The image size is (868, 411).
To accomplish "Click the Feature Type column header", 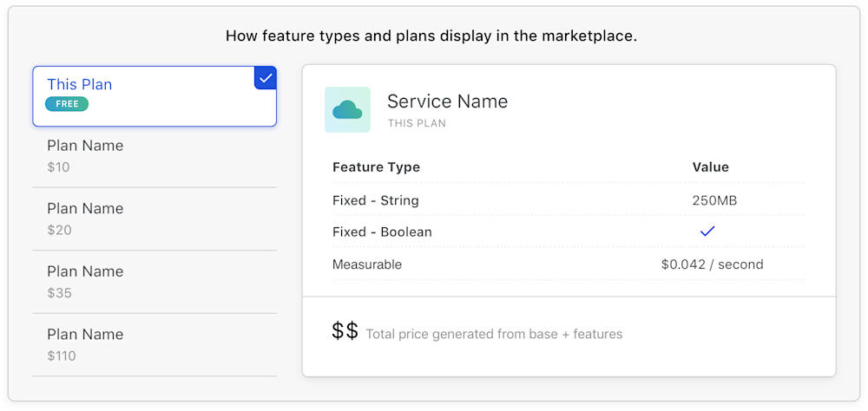I will tap(376, 167).
